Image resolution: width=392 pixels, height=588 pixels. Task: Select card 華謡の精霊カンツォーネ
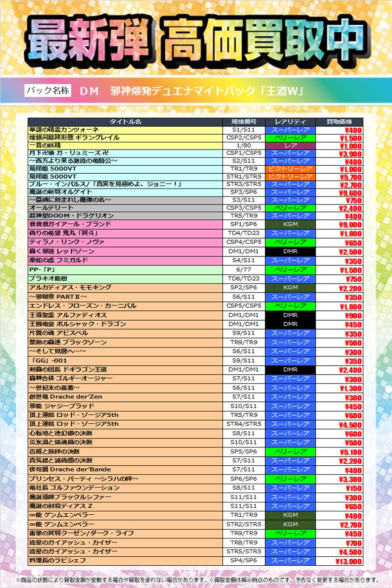click(x=64, y=130)
